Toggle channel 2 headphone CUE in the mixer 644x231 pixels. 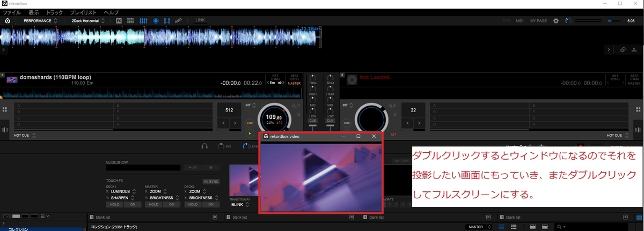point(330,121)
